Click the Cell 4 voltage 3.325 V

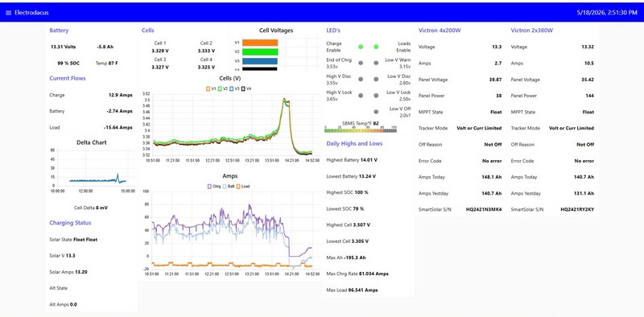206,67
